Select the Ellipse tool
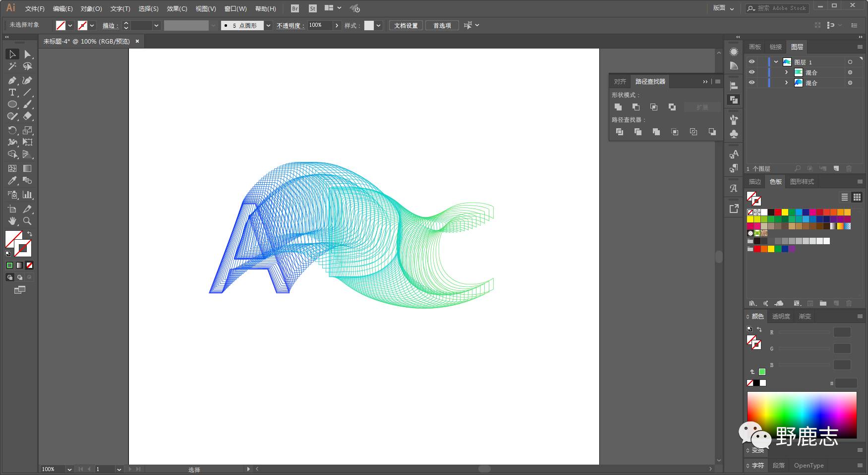The image size is (868, 475). [12, 105]
